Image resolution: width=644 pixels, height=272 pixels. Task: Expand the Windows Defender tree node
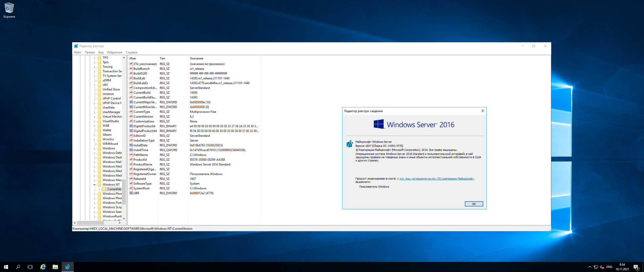pyautogui.click(x=95, y=153)
